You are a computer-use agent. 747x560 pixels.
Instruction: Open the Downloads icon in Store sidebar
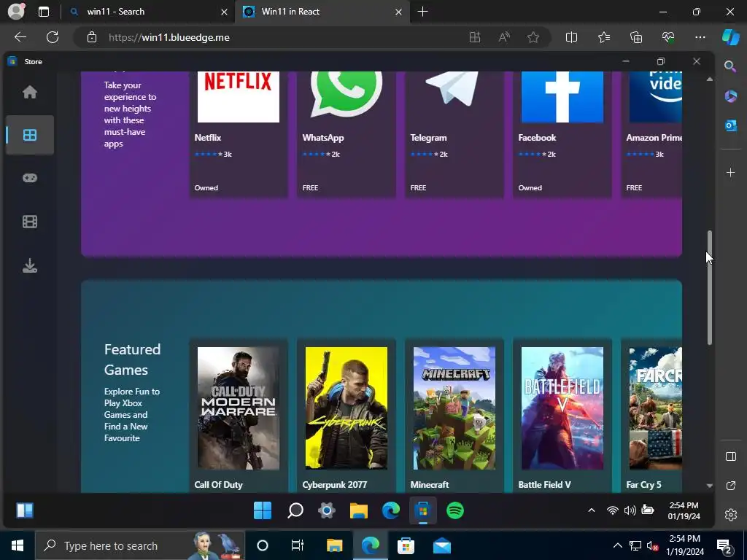point(29,265)
